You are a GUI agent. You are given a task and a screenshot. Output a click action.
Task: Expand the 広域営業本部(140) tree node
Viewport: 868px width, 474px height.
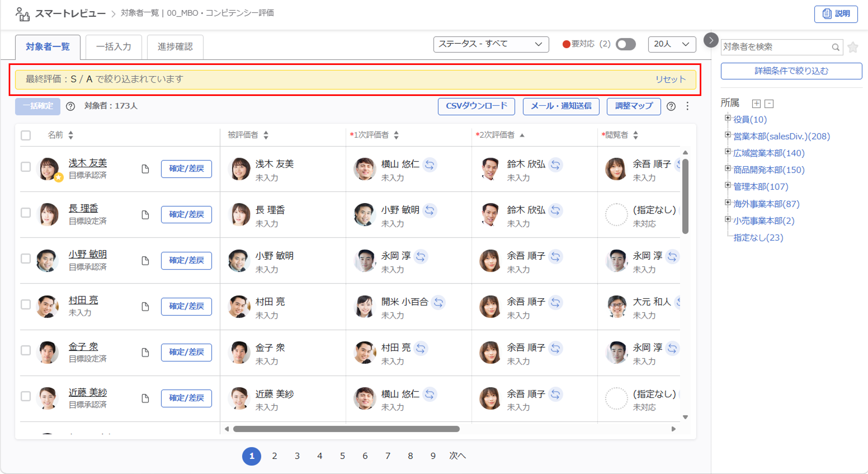728,151
